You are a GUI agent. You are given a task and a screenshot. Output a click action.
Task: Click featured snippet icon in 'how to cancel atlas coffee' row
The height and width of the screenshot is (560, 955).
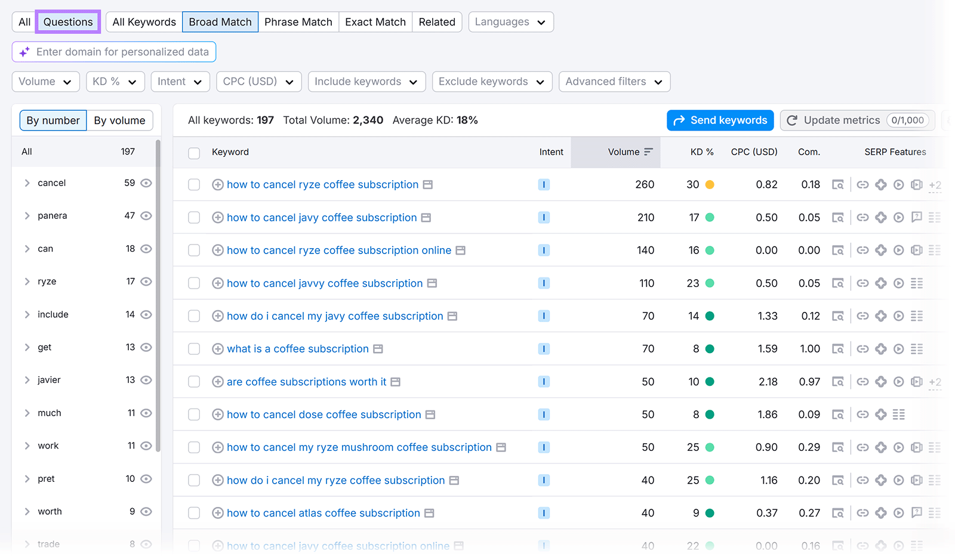(x=880, y=513)
